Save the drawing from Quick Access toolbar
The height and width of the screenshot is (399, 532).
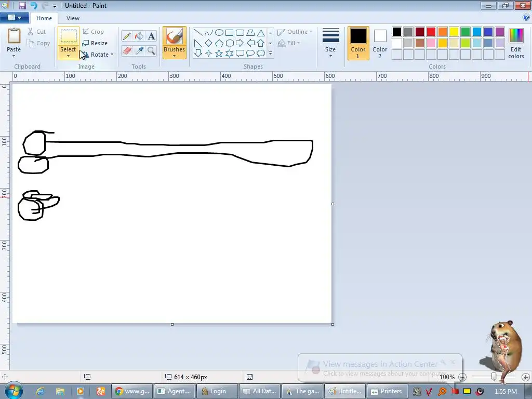pos(22,5)
